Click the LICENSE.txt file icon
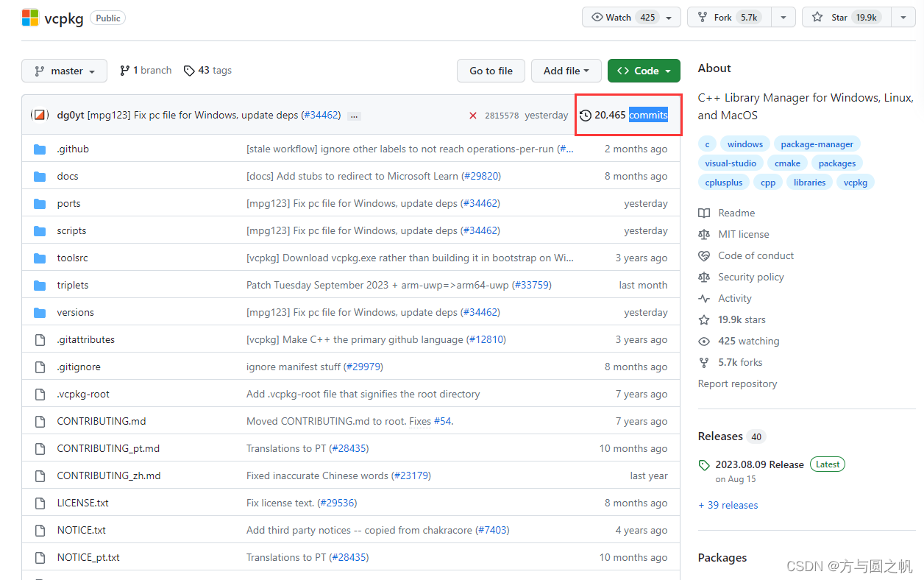Viewport: 924px width, 580px height. 40,503
